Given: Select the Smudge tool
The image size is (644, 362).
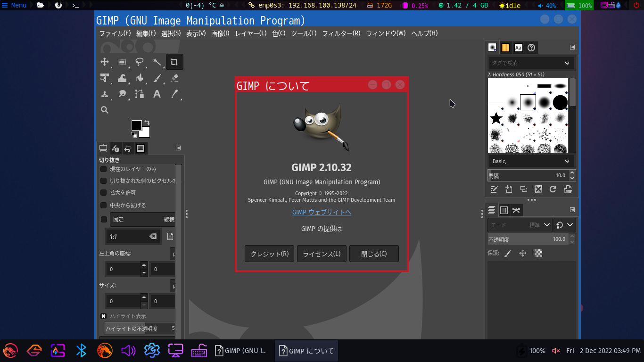Looking at the screenshot, I should click(x=122, y=94).
